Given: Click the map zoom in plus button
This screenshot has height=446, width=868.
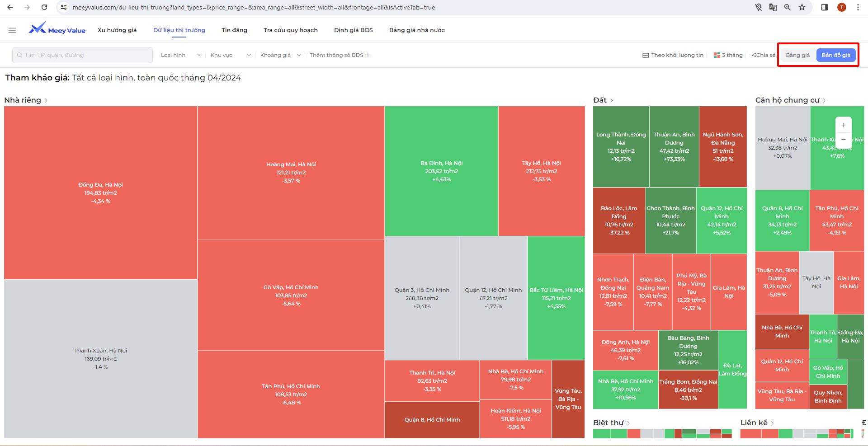Looking at the screenshot, I should click(x=843, y=125).
